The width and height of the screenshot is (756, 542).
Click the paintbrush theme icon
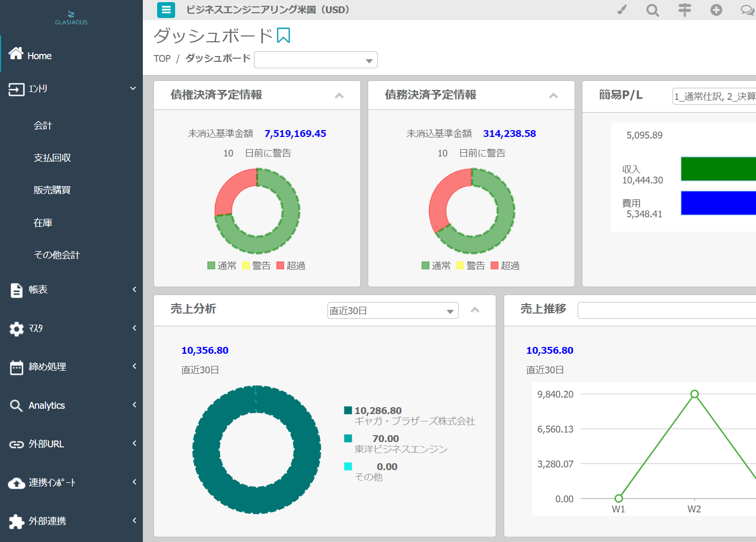click(622, 10)
